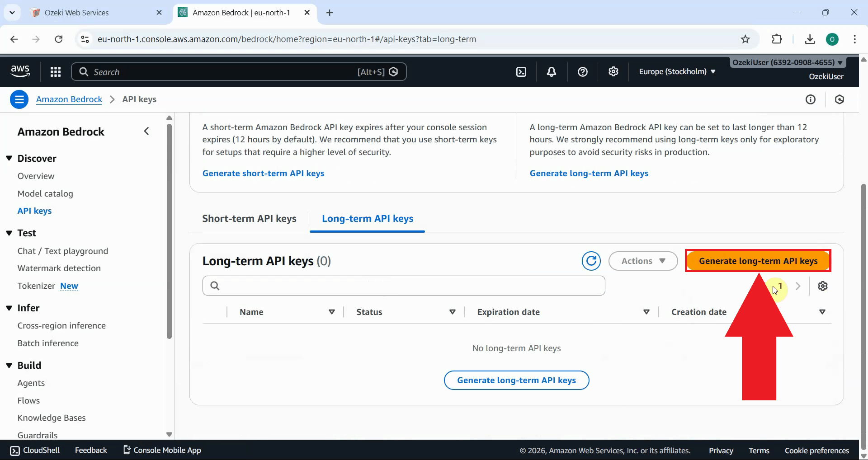Open table preferences gear icon
The image size is (868, 460).
(x=823, y=286)
